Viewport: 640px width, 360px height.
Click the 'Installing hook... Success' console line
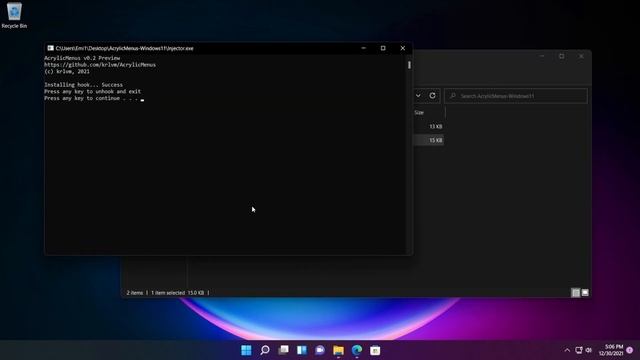click(x=83, y=85)
